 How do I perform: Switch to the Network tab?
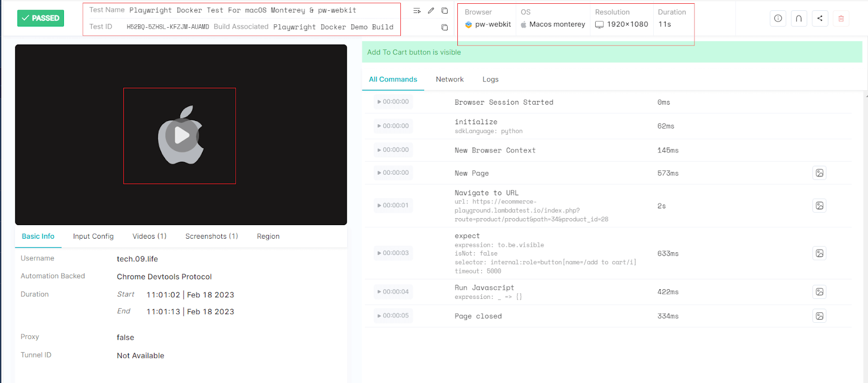(x=449, y=79)
